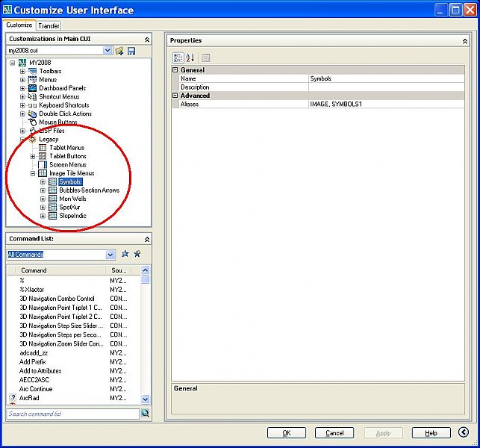
Task: Click the SlopeIndic tile menu icon
Action: click(x=53, y=216)
